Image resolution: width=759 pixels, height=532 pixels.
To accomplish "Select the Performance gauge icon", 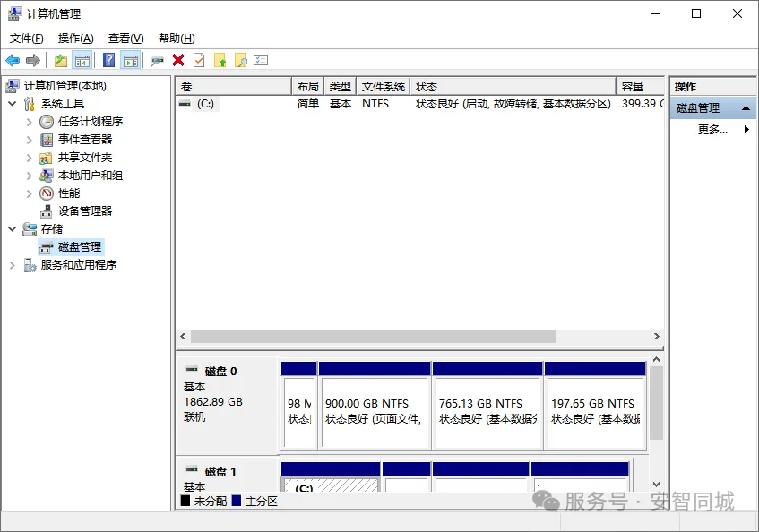I will coord(47,193).
